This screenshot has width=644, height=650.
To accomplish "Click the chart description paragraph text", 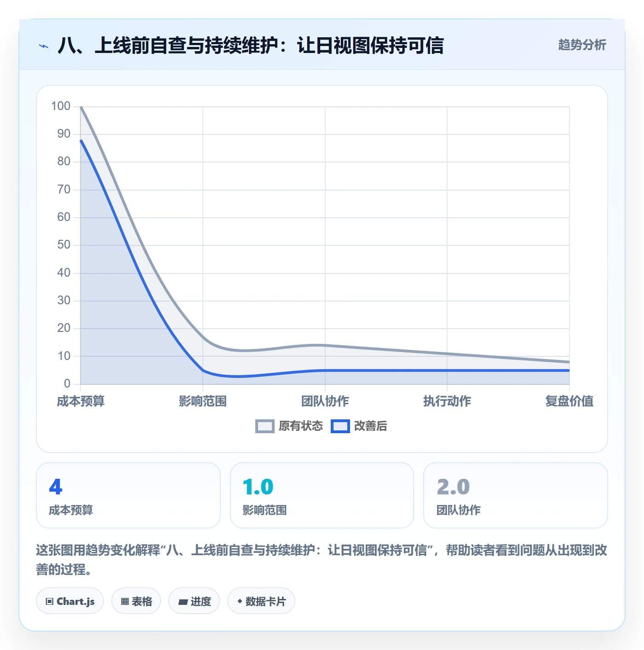I will pyautogui.click(x=322, y=560).
